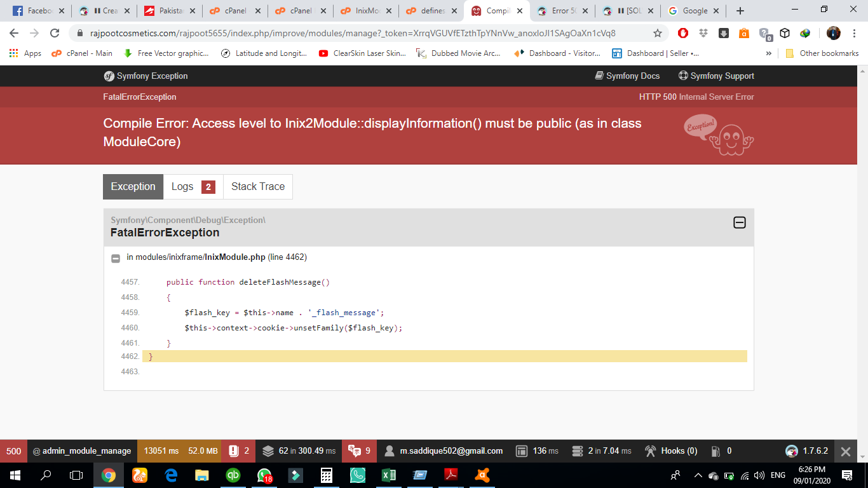Open WhatsApp from the taskbar

tap(264, 475)
